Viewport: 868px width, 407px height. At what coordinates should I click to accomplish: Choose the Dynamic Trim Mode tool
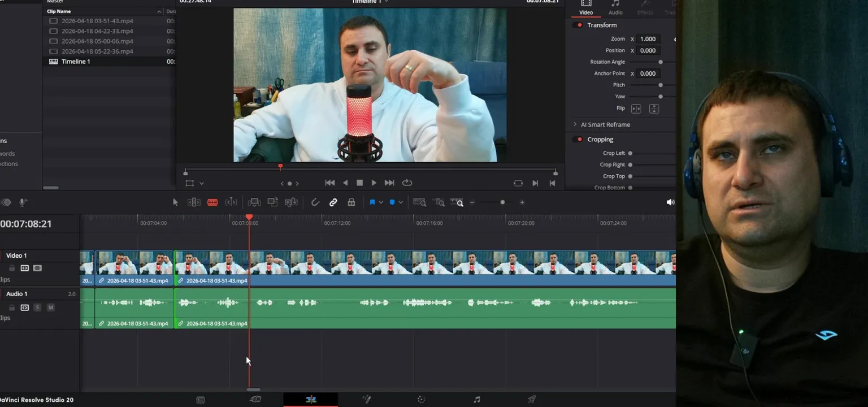click(231, 202)
